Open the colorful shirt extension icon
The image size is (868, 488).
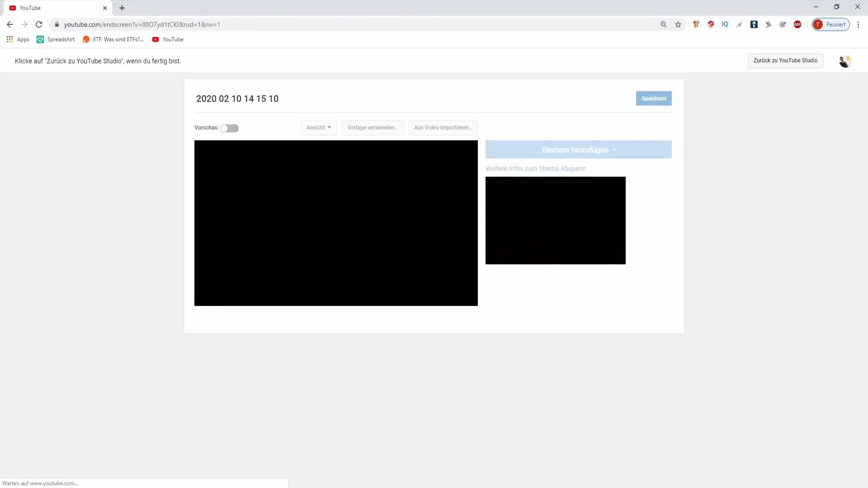coord(696,24)
